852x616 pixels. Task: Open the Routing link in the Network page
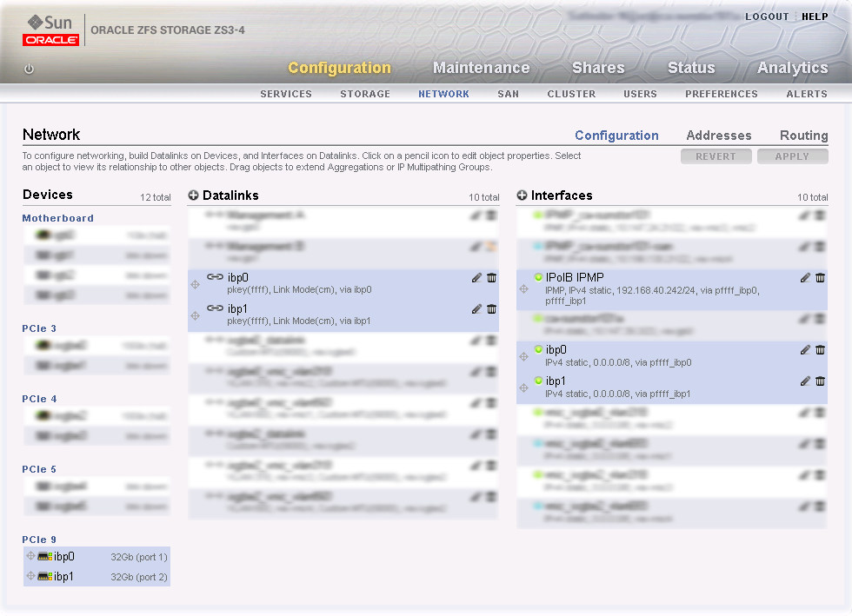pyautogui.click(x=803, y=136)
